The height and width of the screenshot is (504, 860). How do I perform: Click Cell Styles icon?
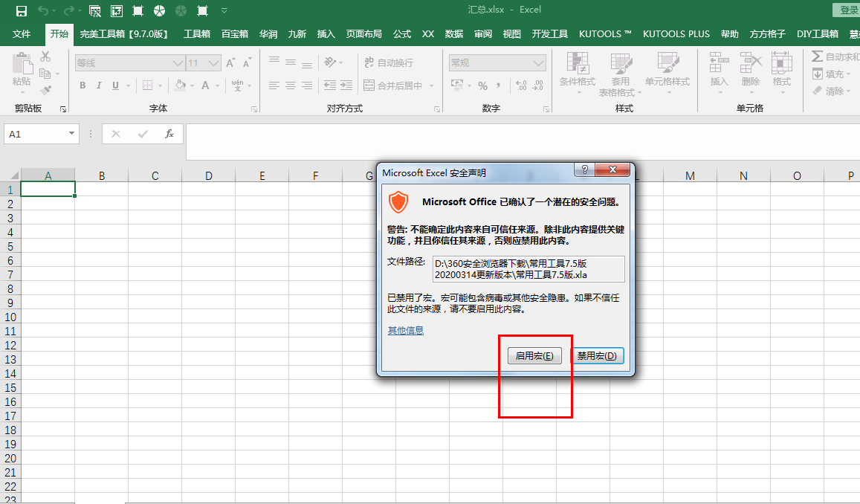[668, 63]
